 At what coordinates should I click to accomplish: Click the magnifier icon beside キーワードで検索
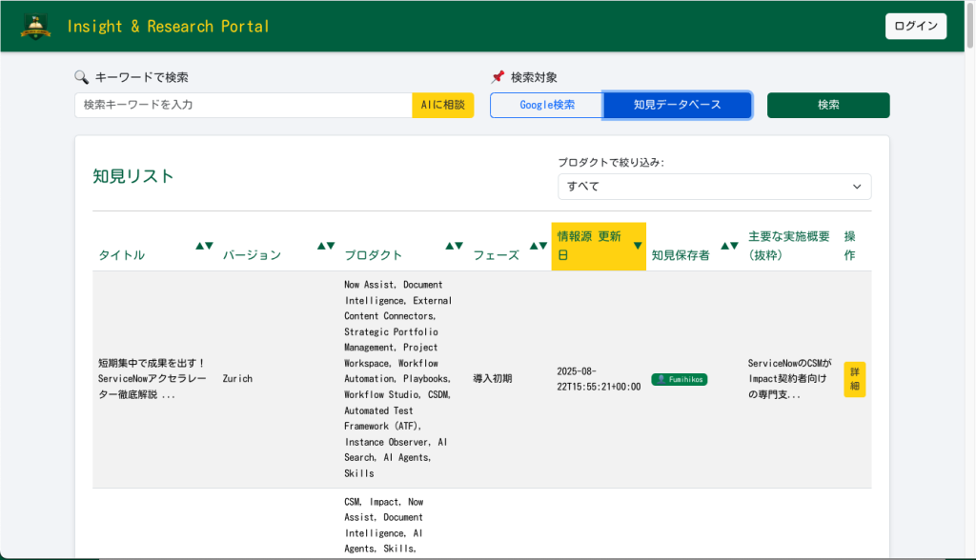coord(81,77)
